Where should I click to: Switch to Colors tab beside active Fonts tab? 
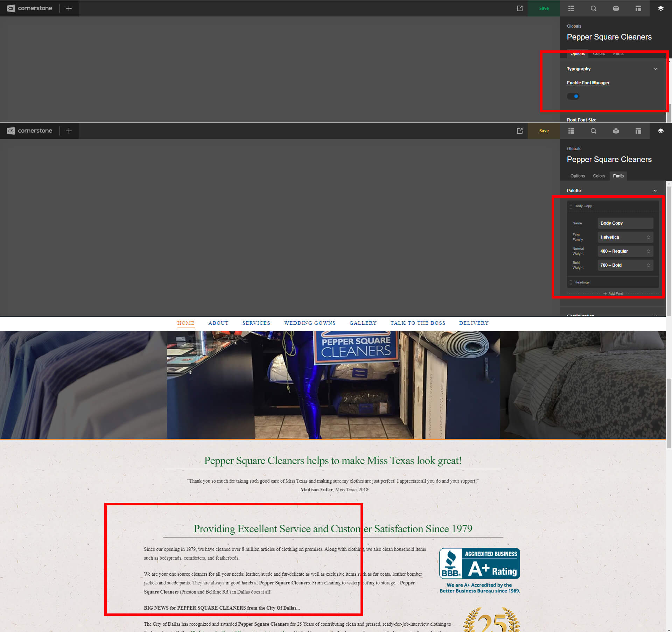coord(599,176)
